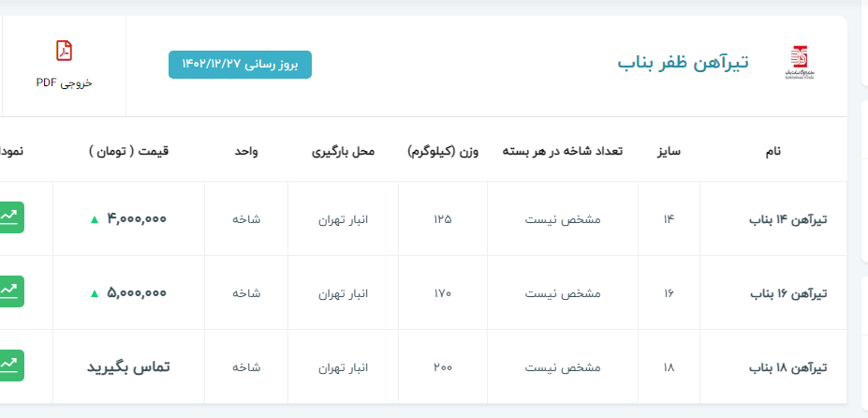Click green price-up arrow for 4,000,000
Image resolution: width=868 pixels, height=418 pixels.
point(94,219)
